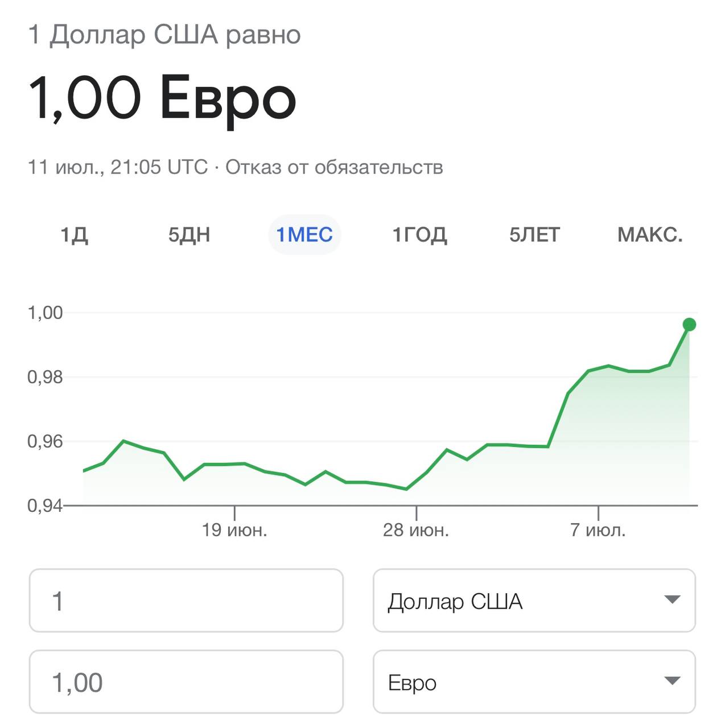Select the 5ДН time range
This screenshot has height=728, width=725.
[189, 235]
